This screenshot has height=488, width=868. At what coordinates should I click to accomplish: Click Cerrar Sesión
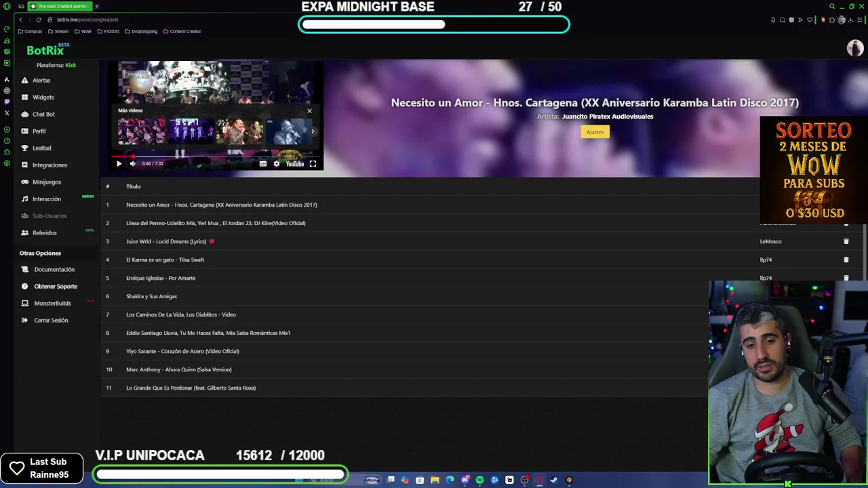(x=51, y=320)
